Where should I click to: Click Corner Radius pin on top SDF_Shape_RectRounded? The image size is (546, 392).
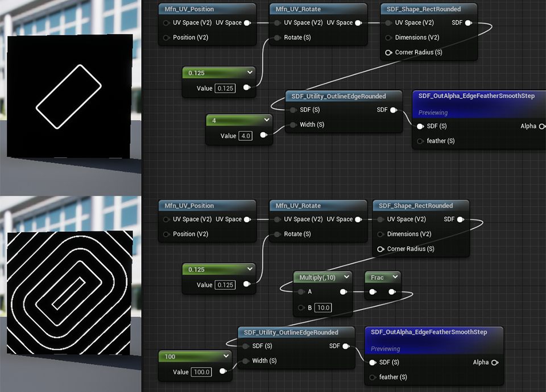coord(388,52)
